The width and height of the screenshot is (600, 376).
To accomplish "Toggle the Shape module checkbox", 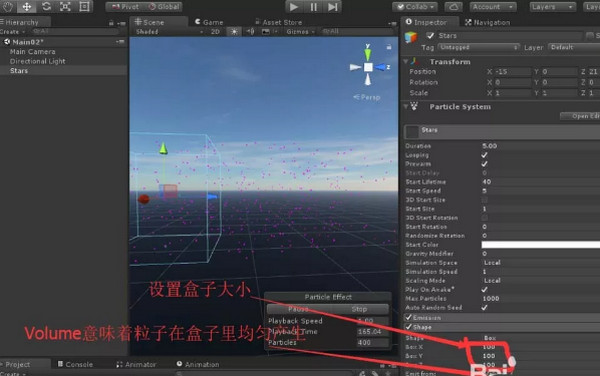I will click(x=408, y=327).
